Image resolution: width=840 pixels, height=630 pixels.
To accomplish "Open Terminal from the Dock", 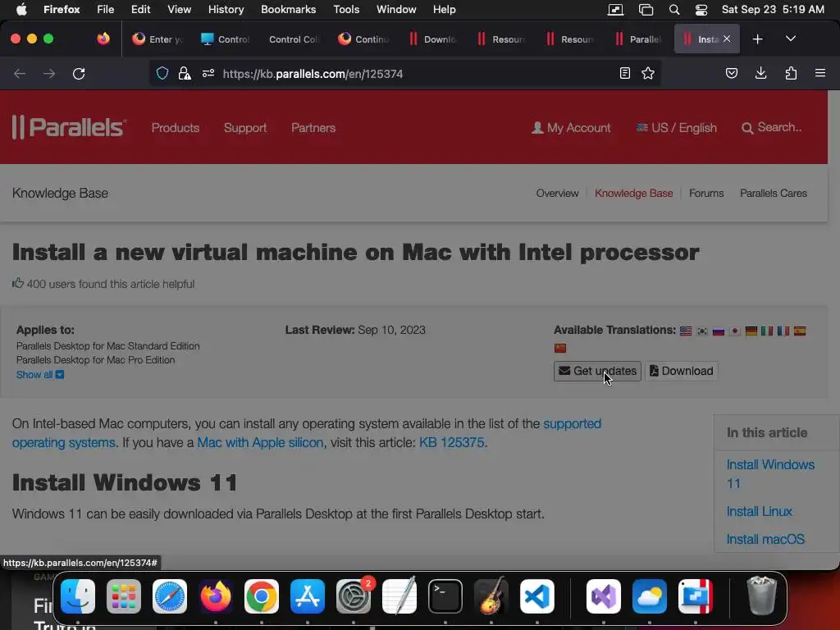I will (445, 596).
